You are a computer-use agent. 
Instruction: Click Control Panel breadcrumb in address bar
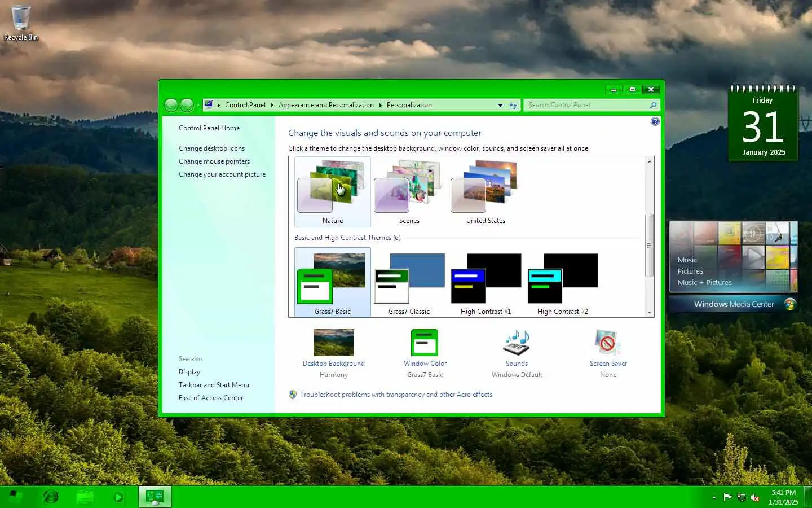click(x=245, y=105)
